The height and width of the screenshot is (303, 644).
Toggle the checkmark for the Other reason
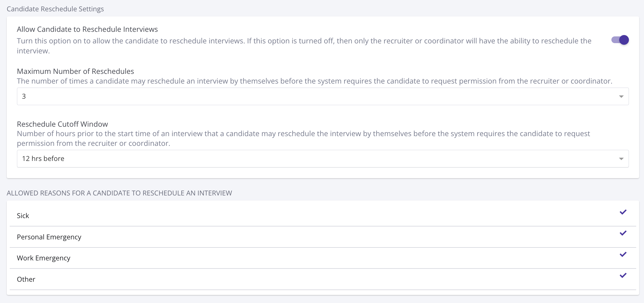click(x=623, y=276)
